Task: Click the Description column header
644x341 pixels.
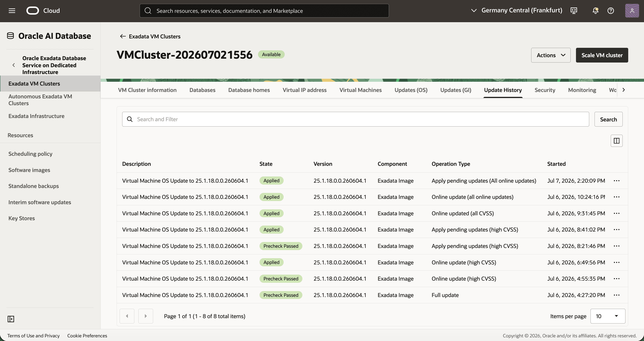Action: (136, 164)
